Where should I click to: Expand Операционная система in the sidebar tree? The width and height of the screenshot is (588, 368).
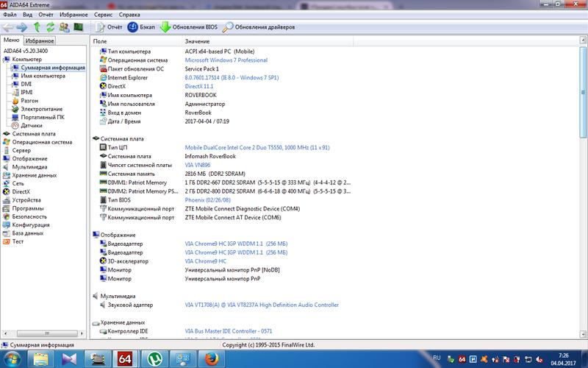(42, 142)
